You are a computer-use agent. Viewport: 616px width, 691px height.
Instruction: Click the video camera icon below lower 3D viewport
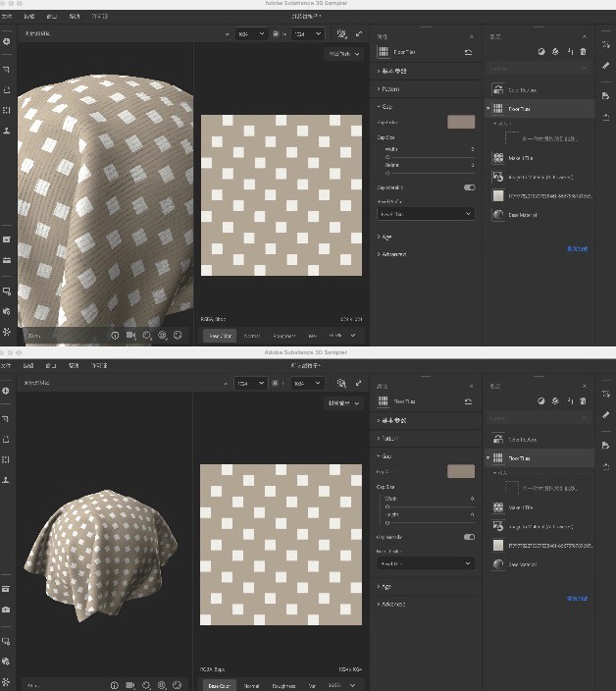[130, 685]
